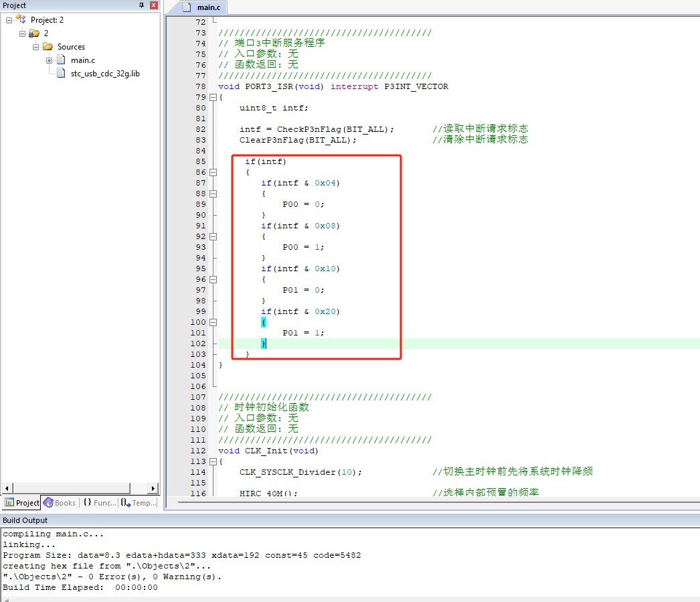Click the Sources group label

tap(71, 47)
